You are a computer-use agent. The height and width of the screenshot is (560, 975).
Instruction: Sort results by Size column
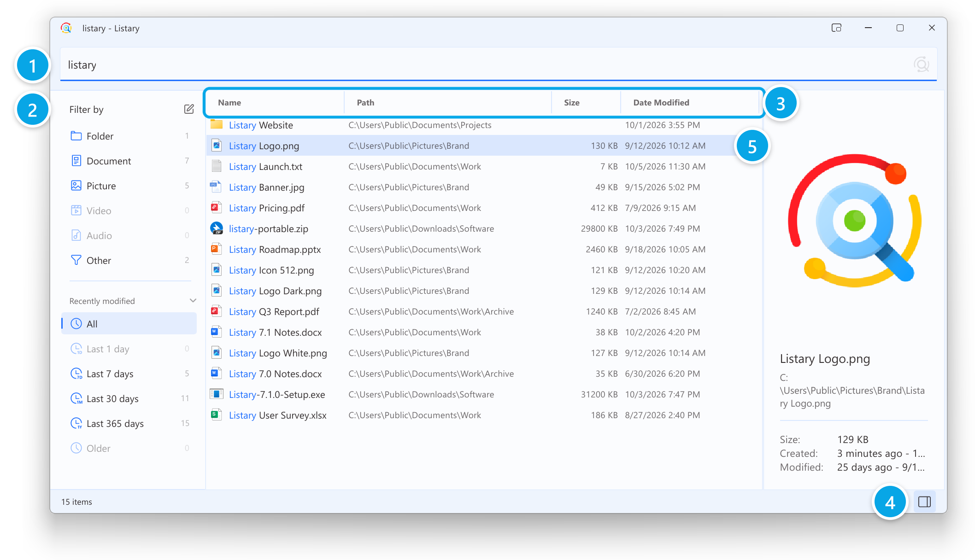[x=586, y=102]
